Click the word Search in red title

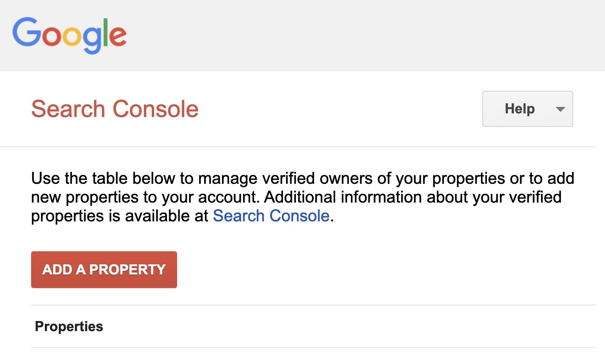pos(68,109)
